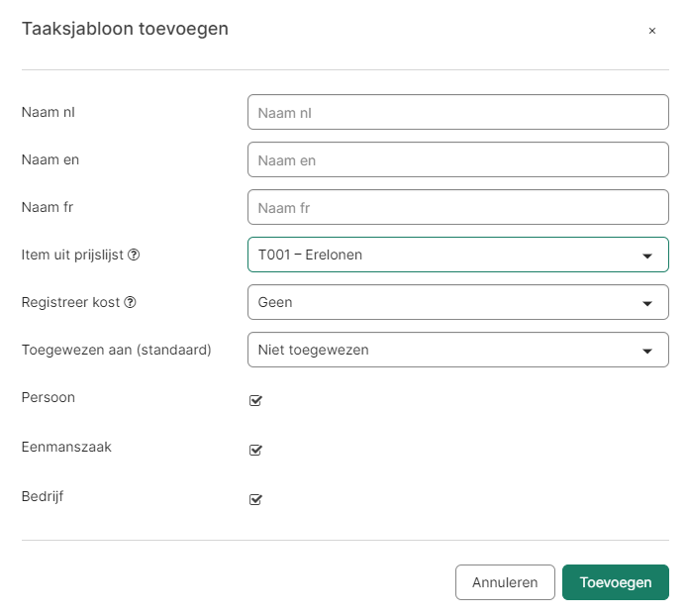The image size is (688, 616).
Task: Close the Taaksjabloon toevoegen dialog
Action: (x=652, y=31)
